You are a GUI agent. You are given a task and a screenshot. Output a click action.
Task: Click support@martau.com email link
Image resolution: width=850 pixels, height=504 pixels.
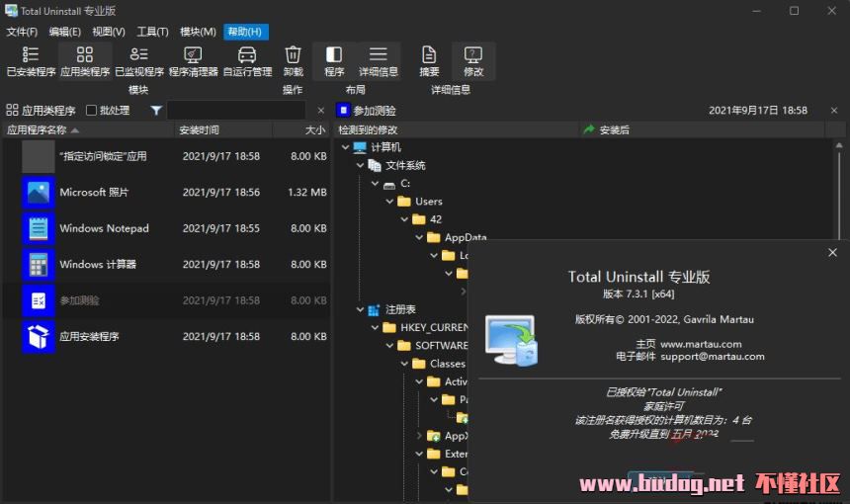pos(713,357)
